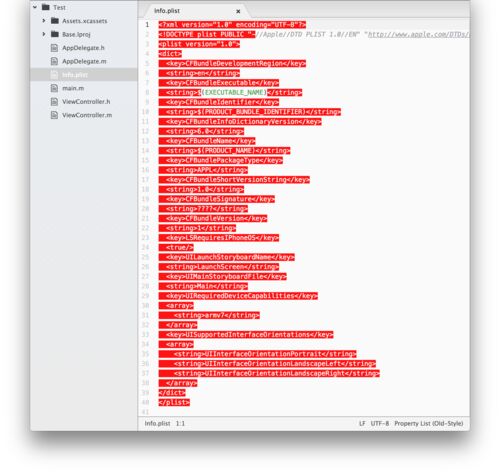
Task: Change the Property List (Old-Style) grammar
Action: coord(429,423)
